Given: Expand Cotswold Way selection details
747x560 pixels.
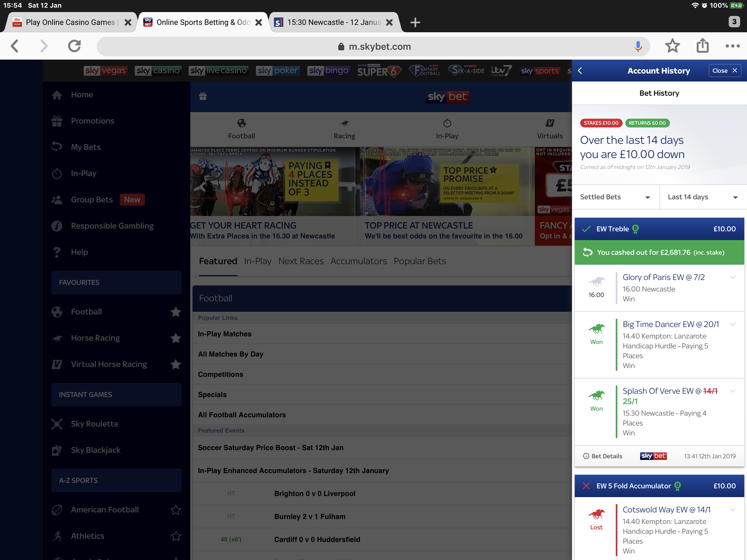Looking at the screenshot, I should click(732, 510).
